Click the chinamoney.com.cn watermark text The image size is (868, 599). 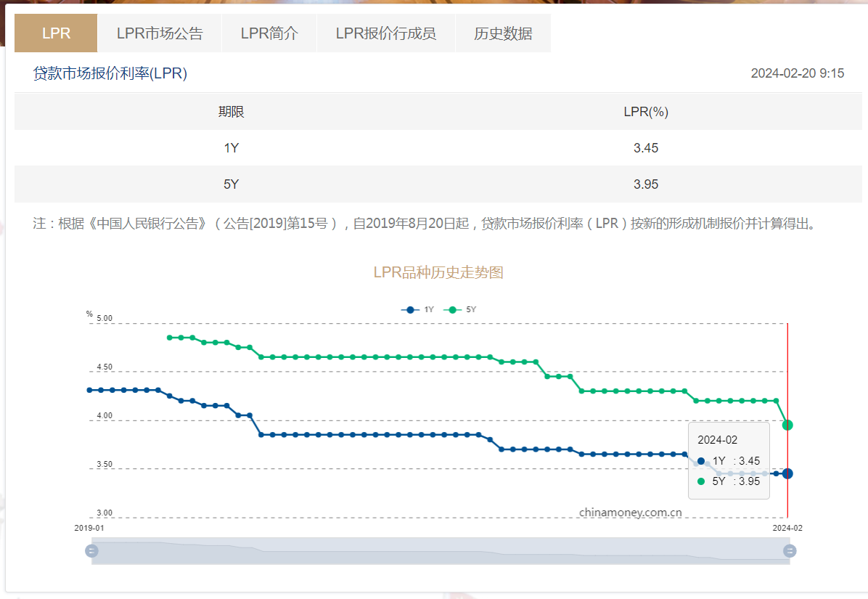pos(630,513)
